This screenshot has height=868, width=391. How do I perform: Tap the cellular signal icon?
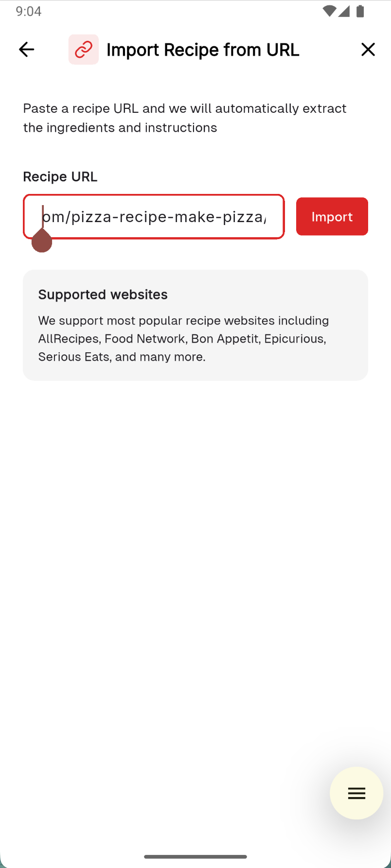click(344, 11)
